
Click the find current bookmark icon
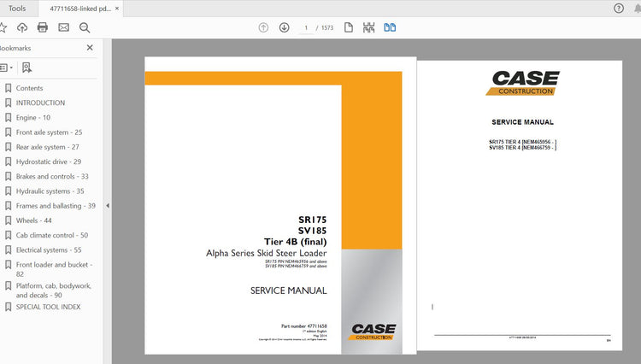coord(26,68)
